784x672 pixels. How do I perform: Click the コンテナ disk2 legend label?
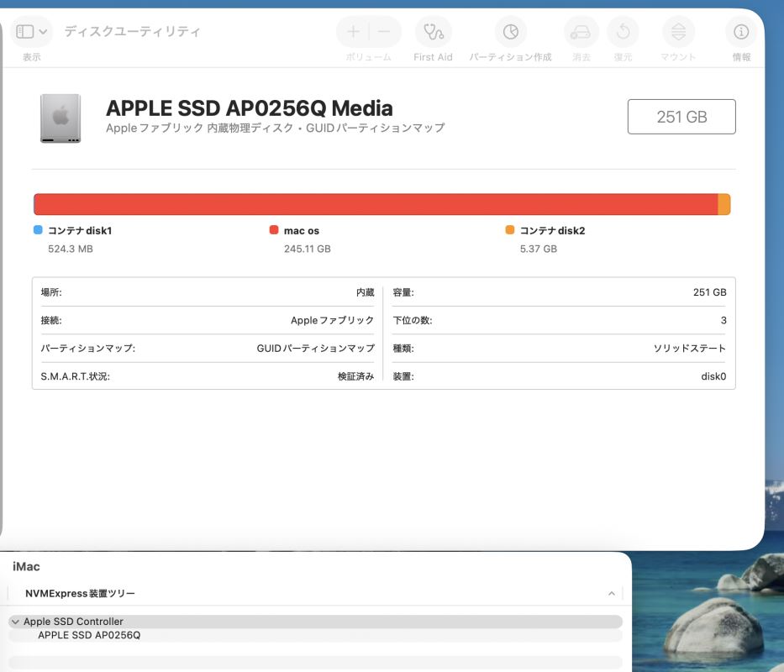[x=551, y=230]
